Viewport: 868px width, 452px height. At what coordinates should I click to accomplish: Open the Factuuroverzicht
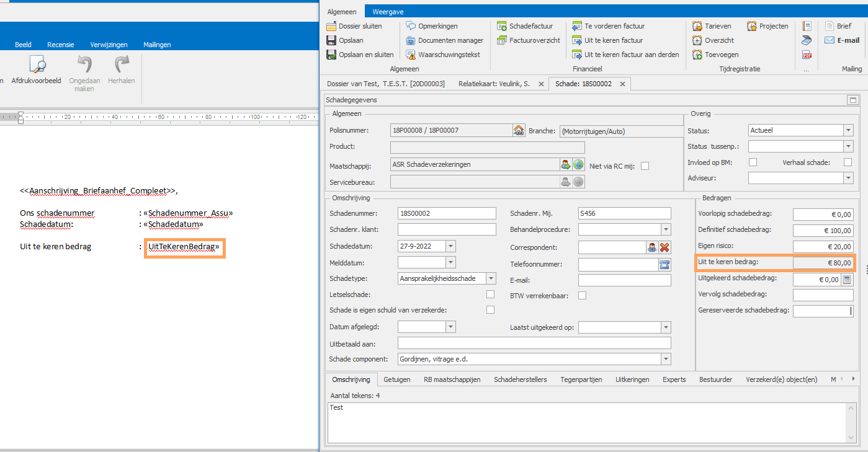[529, 40]
